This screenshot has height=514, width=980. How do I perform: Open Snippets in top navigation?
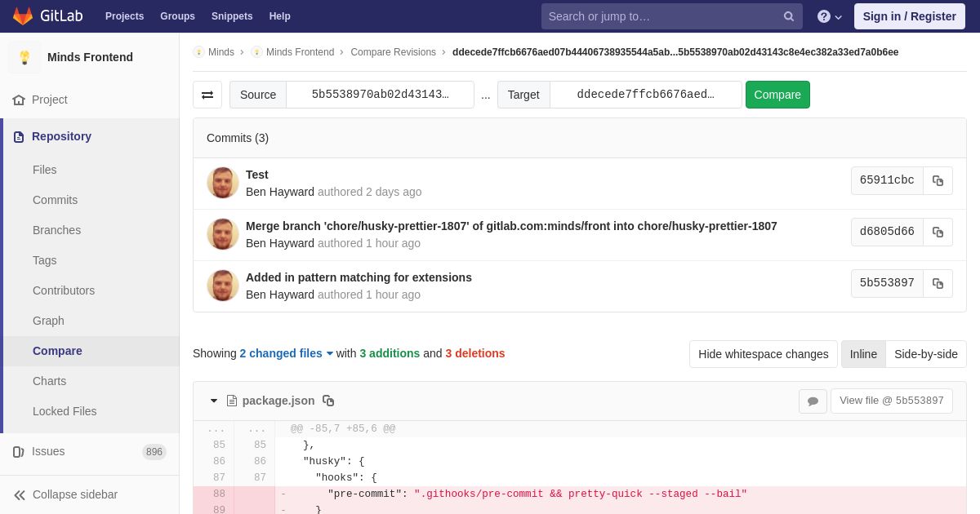coord(232,16)
